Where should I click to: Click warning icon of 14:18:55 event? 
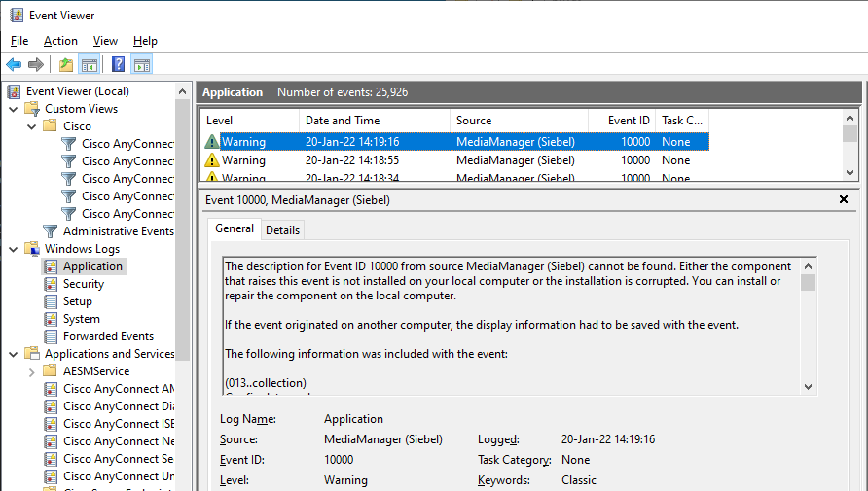(211, 160)
